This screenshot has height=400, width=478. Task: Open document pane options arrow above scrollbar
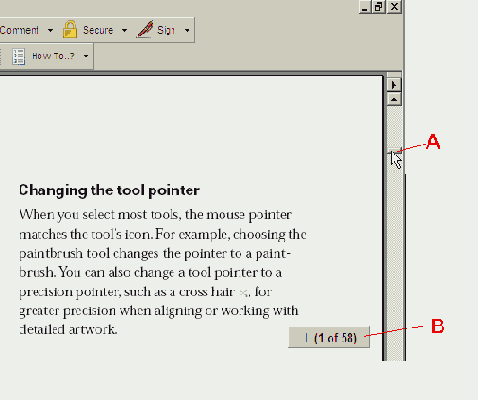click(x=394, y=85)
